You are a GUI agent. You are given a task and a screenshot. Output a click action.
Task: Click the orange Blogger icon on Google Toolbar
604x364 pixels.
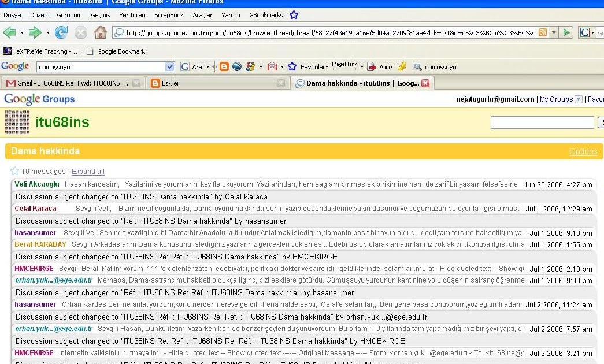click(224, 67)
